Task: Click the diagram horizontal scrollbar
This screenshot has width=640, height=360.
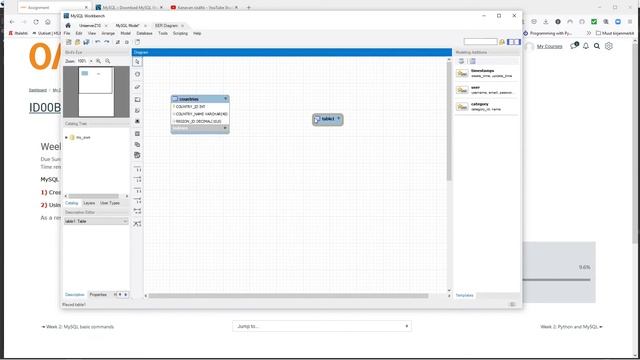Action: 288,296
